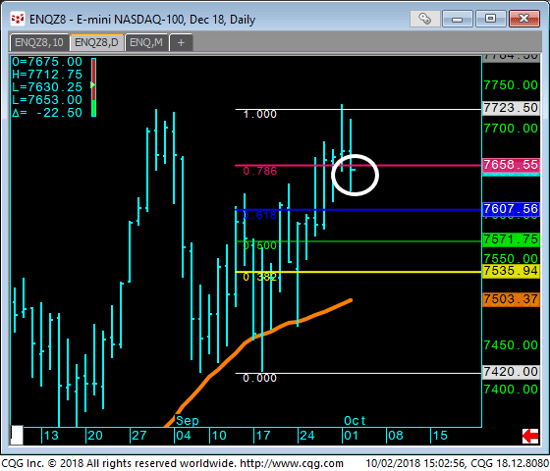Viewport: 550px width, 471px height.
Task: Click the CQG logo icon in title bar
Action: pos(17,19)
